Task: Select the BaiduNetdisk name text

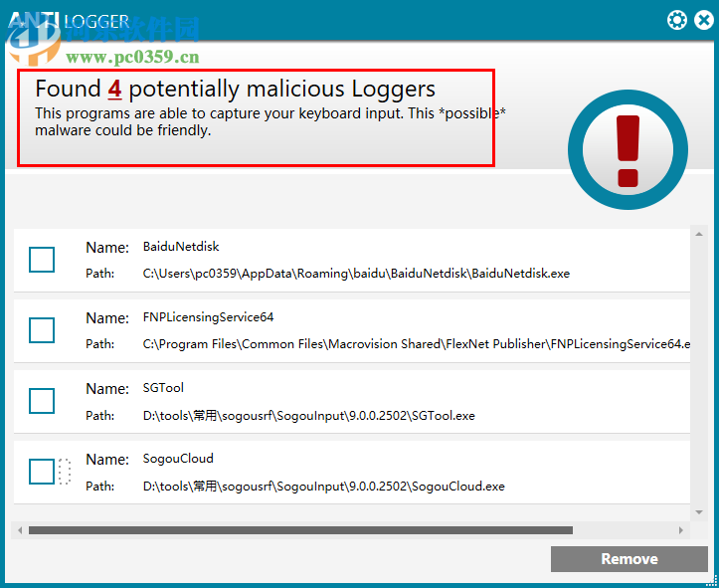Action: (181, 247)
